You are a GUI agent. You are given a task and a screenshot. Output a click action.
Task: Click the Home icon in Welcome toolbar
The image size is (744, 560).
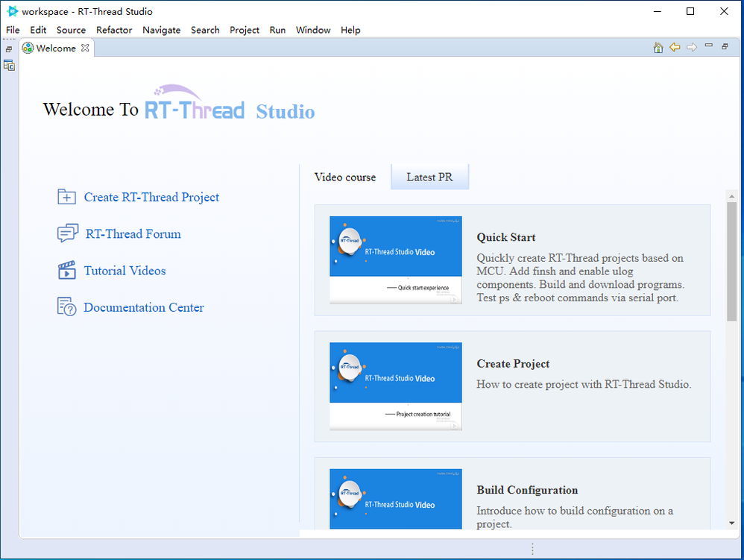658,48
